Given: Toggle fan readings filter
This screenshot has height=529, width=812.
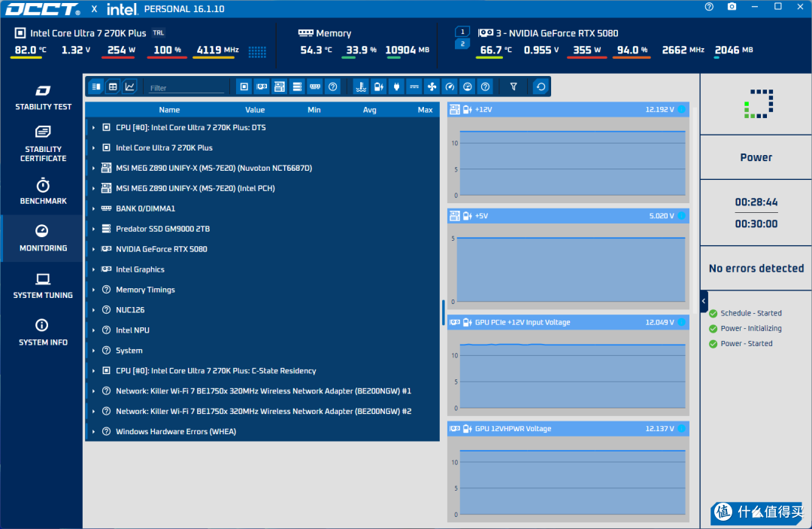Looking at the screenshot, I should (x=432, y=87).
